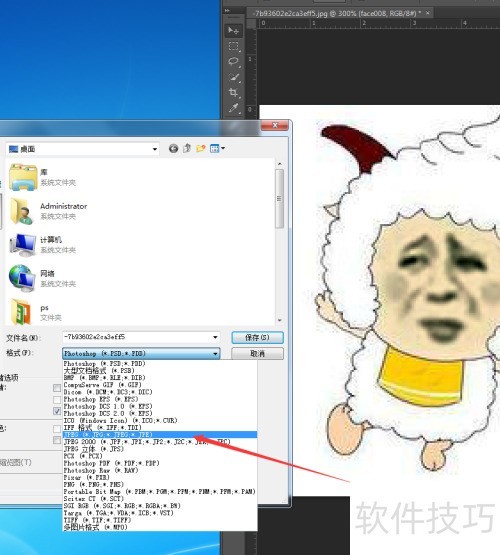Choose IFF 格式 from the list
The height and width of the screenshot is (555, 500).
(160, 427)
